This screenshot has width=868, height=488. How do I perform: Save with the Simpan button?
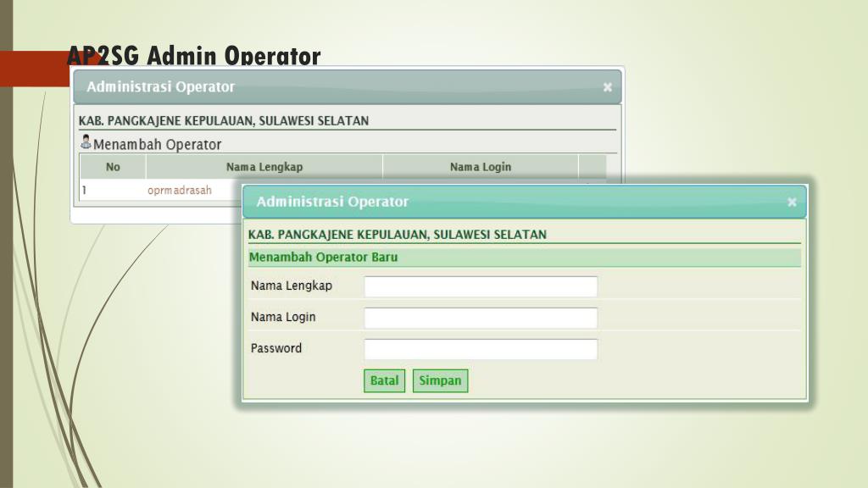440,380
